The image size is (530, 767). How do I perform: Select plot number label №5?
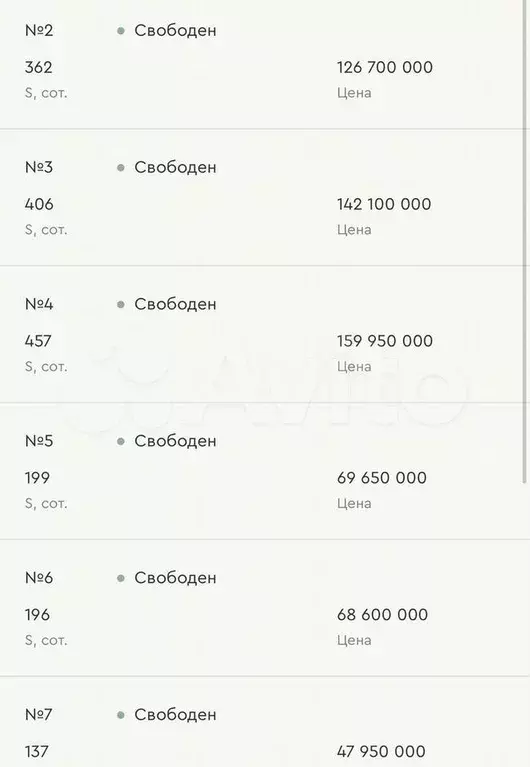[39, 441]
